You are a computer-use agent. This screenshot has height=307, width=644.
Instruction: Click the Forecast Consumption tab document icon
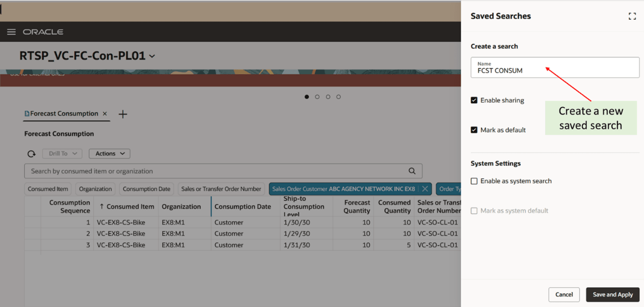point(27,114)
